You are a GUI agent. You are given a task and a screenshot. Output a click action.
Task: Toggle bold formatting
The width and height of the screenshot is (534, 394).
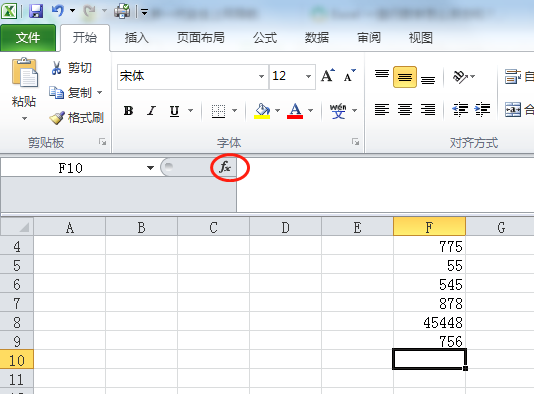click(128, 111)
